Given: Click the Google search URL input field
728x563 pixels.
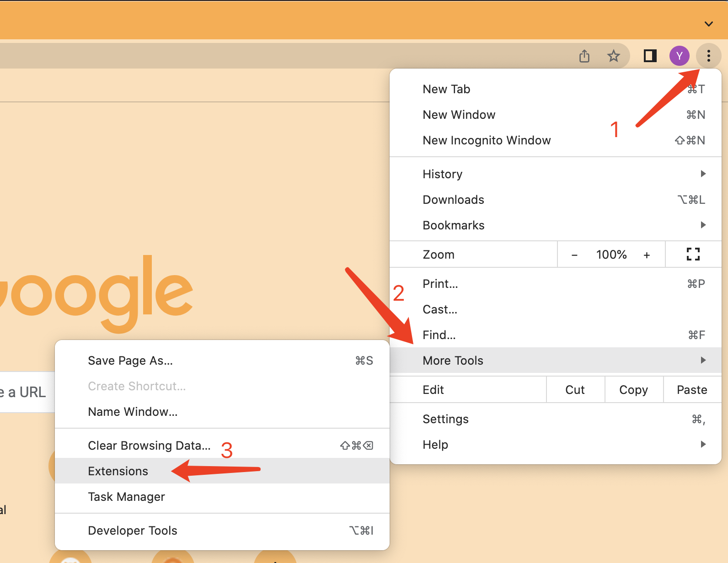Looking at the screenshot, I should pyautogui.click(x=27, y=392).
